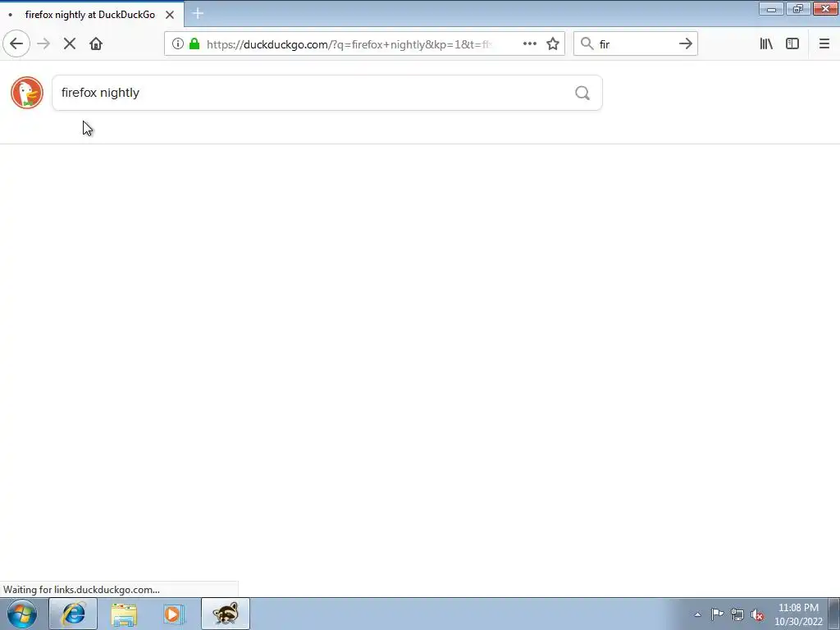
Task: Open page actions three-dot menu
Action: click(x=529, y=44)
